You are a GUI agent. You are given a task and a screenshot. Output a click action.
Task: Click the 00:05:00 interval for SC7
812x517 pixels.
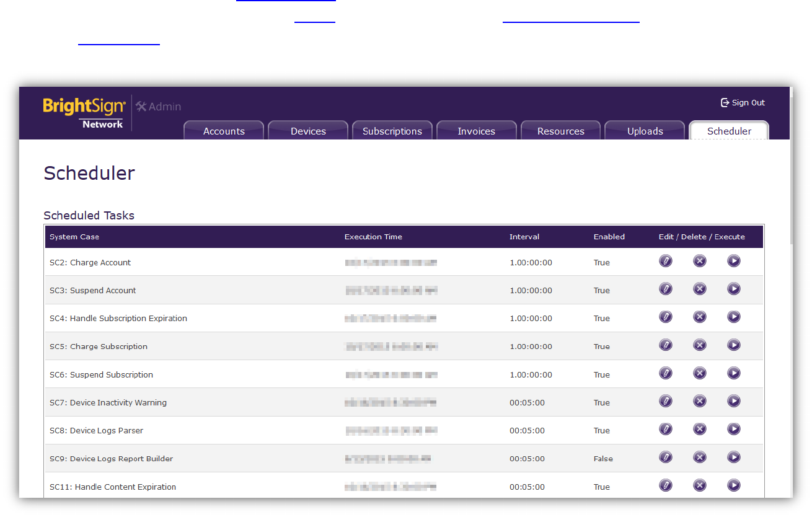(x=527, y=403)
